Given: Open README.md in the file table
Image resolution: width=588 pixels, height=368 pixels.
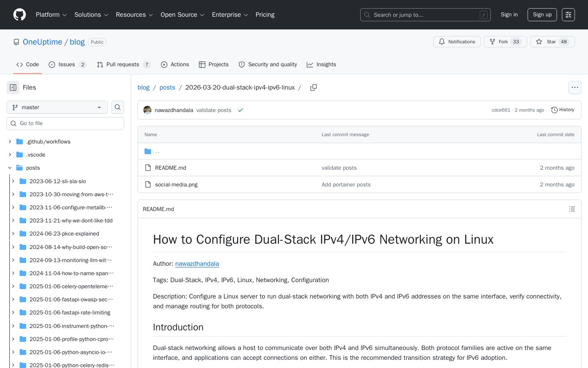Looking at the screenshot, I should coord(171,168).
